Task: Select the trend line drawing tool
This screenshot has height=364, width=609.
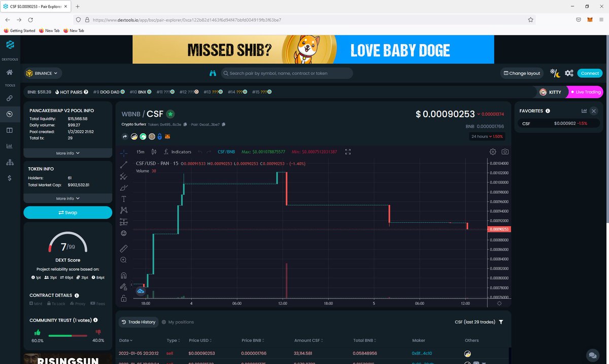Action: (124, 165)
